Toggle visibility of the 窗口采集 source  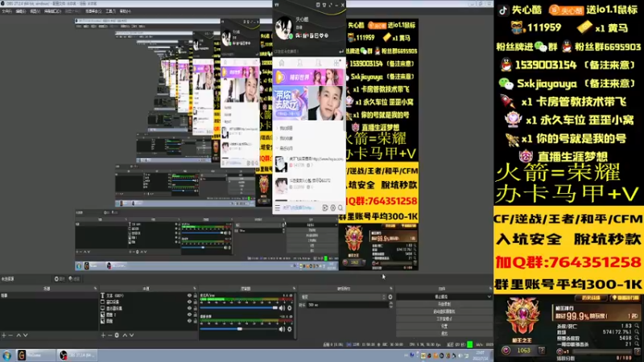coord(189,302)
